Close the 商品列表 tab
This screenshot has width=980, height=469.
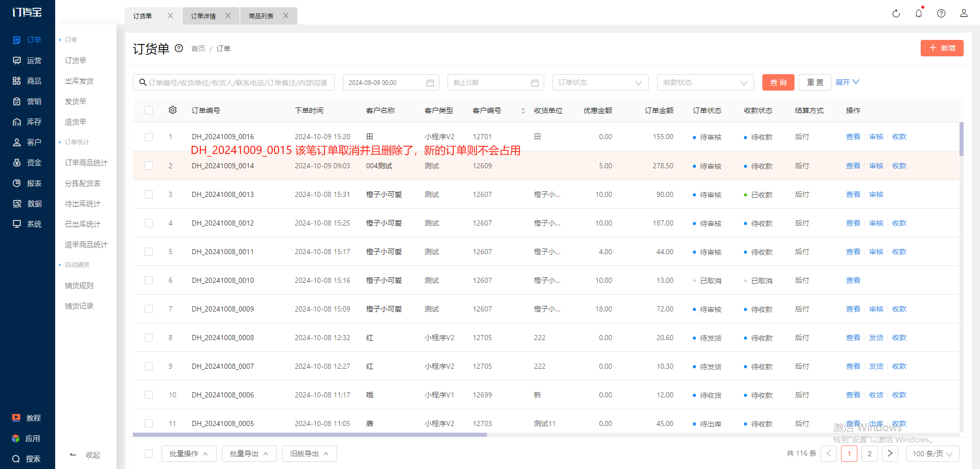click(x=286, y=16)
